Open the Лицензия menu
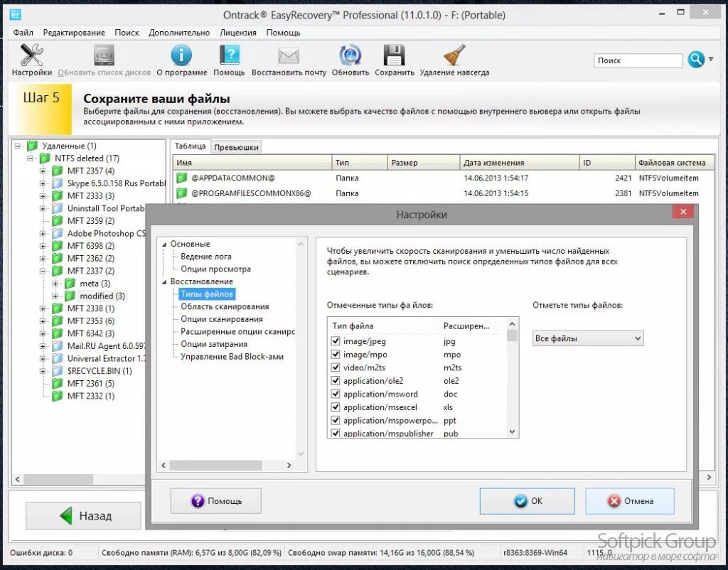The width and height of the screenshot is (728, 570). pyautogui.click(x=237, y=33)
